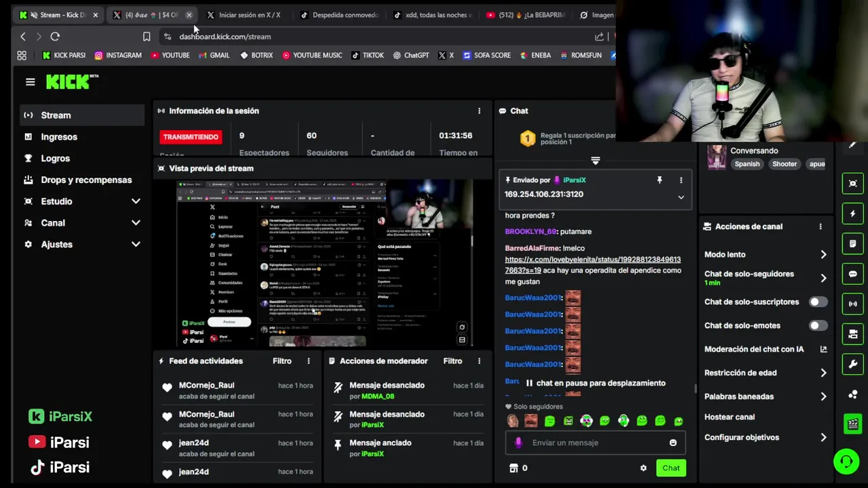Image resolution: width=868 pixels, height=488 pixels.
Task: Click the browser address bar URL
Action: pos(224,37)
